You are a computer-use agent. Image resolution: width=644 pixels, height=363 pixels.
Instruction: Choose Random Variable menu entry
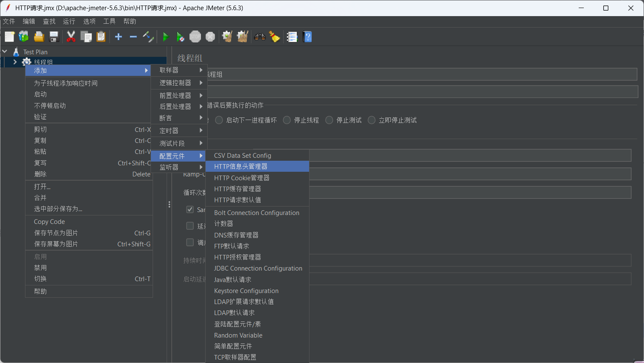(x=257, y=335)
